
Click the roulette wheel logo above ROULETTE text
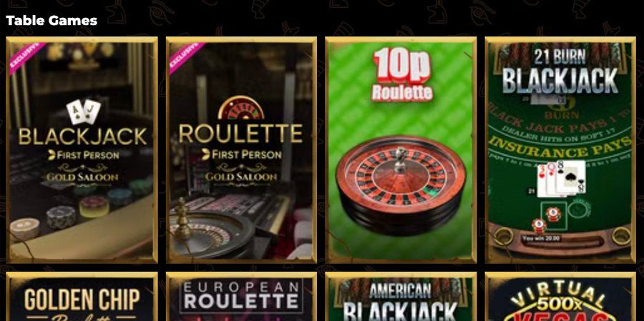click(241, 108)
